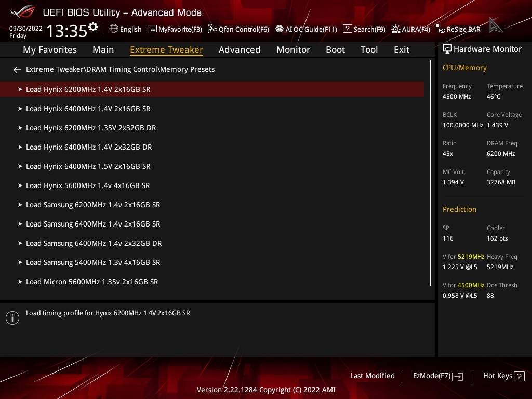532x399 pixels.
Task: Click the preset list vertical scrollbar
Action: [430, 173]
